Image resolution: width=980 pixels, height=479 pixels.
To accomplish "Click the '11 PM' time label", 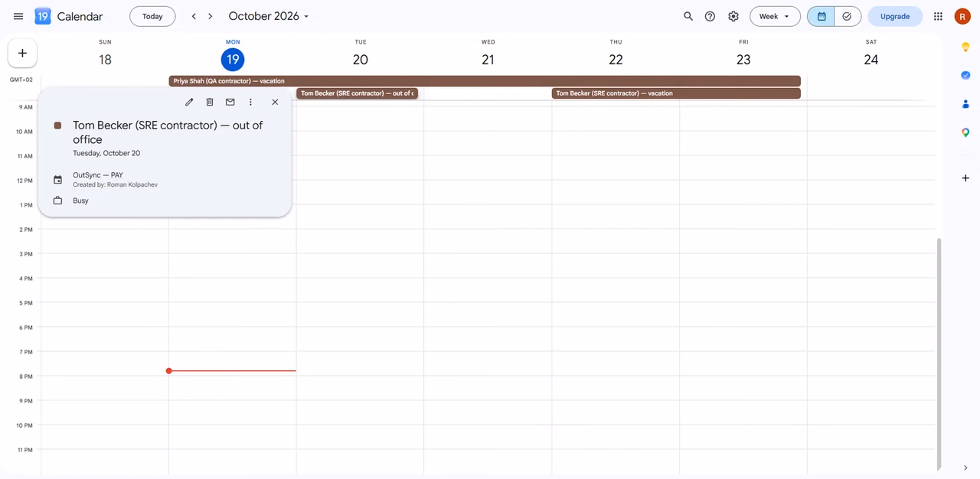I will coord(24,450).
